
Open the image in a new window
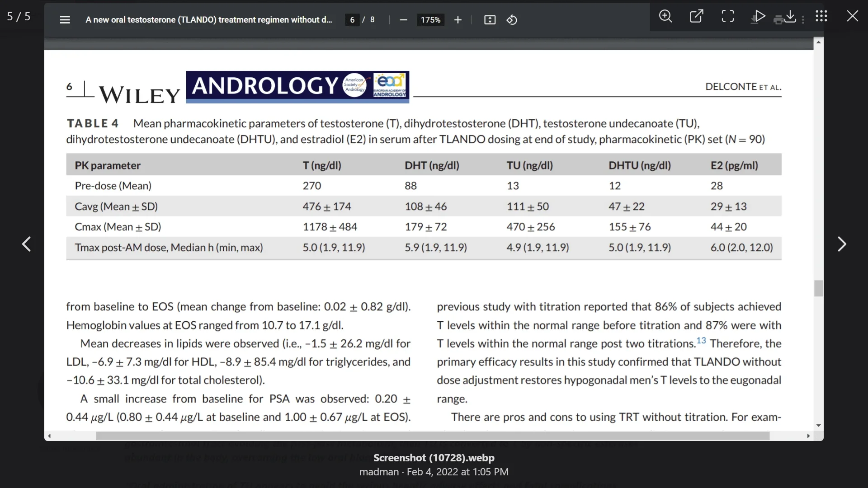696,16
